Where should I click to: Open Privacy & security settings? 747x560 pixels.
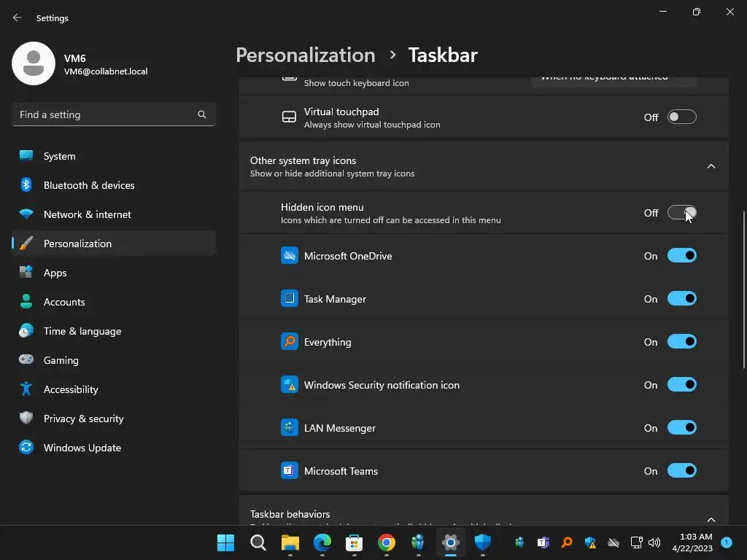pos(114,419)
